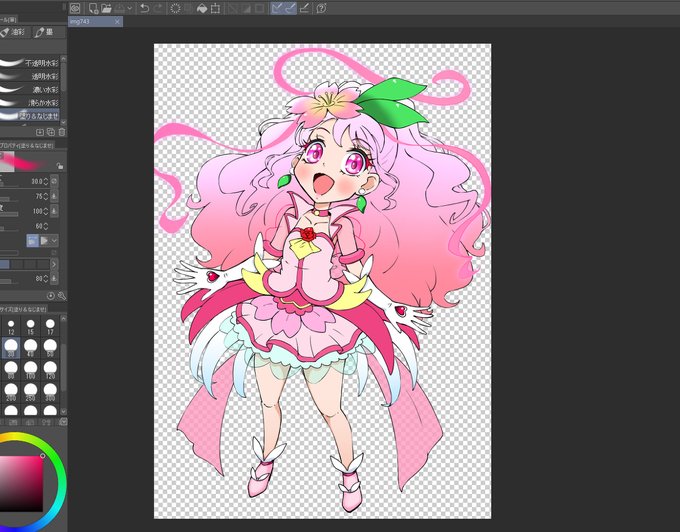Click the brush size slider bar

point(10,186)
